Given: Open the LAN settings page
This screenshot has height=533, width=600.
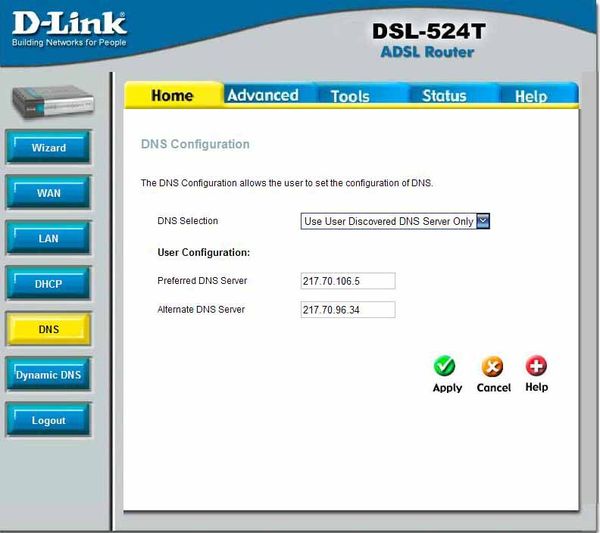Looking at the screenshot, I should pos(49,238).
